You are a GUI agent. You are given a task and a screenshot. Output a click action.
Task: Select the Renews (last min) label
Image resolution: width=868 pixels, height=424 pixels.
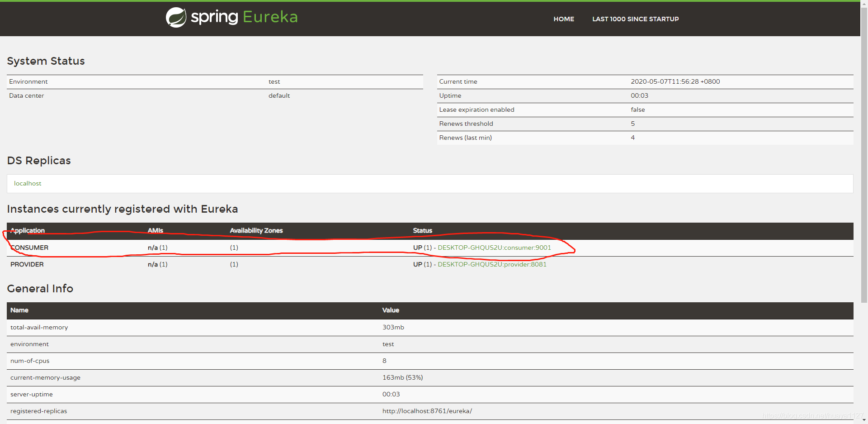click(x=466, y=138)
